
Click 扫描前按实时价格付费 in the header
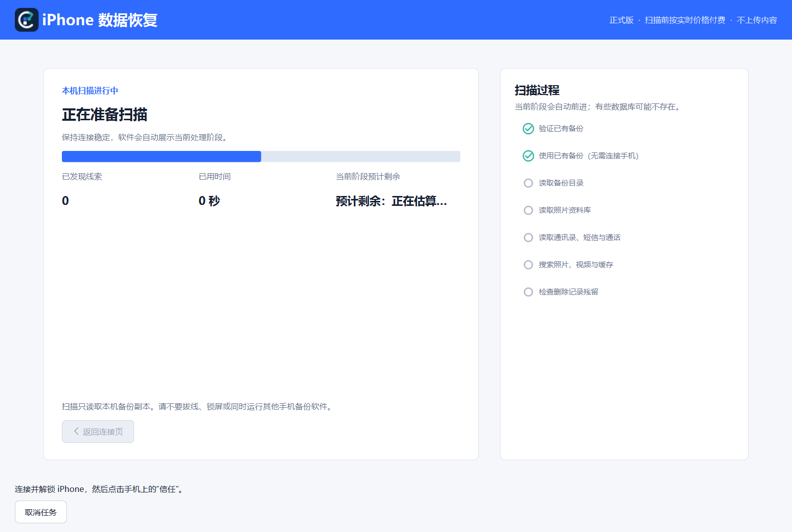click(x=685, y=20)
